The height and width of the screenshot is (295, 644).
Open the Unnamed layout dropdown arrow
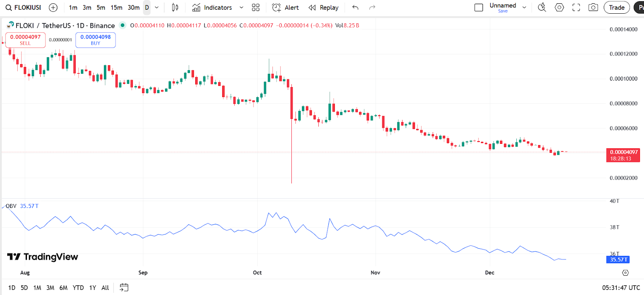pos(524,8)
